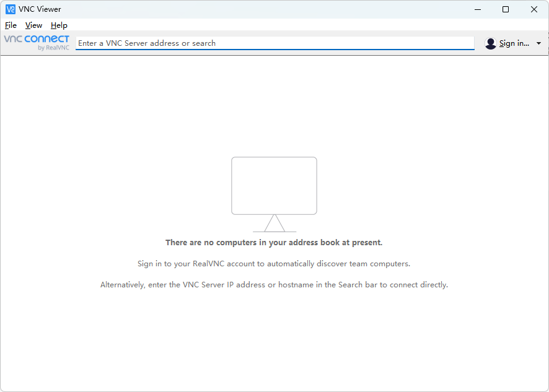
Task: Click the 'Sign in to your RealVNC account' text
Action: coord(274,264)
